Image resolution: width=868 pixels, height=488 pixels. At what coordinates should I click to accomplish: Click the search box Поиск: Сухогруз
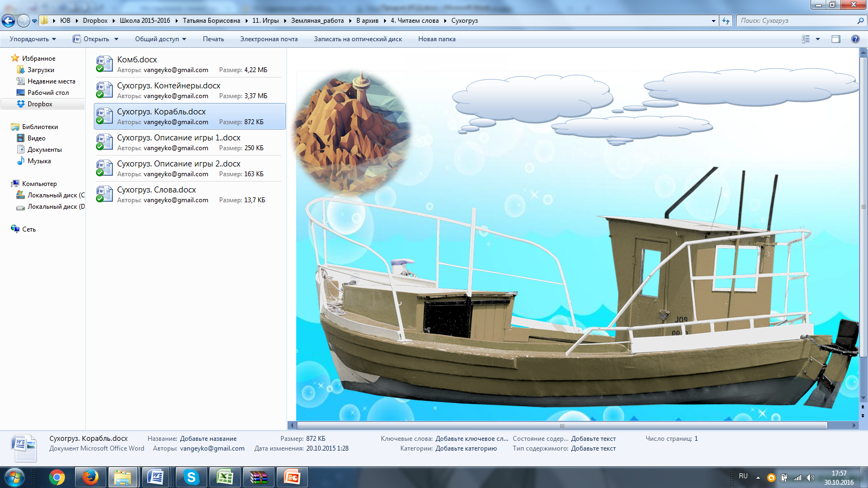(796, 21)
